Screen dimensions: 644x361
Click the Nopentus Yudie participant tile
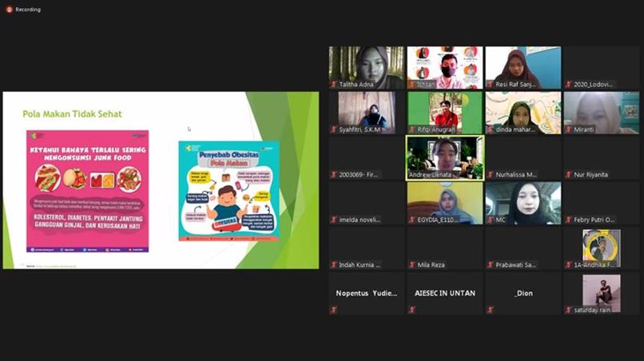point(366,293)
